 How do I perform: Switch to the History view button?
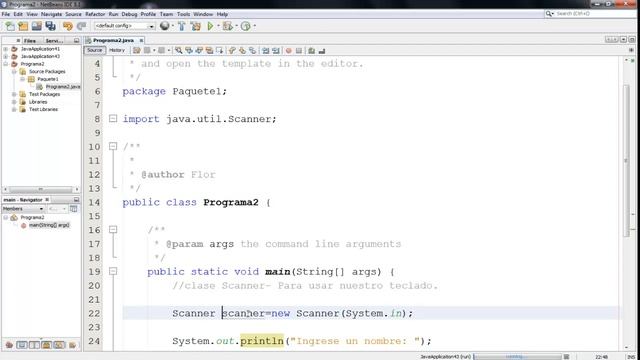pyautogui.click(x=117, y=50)
